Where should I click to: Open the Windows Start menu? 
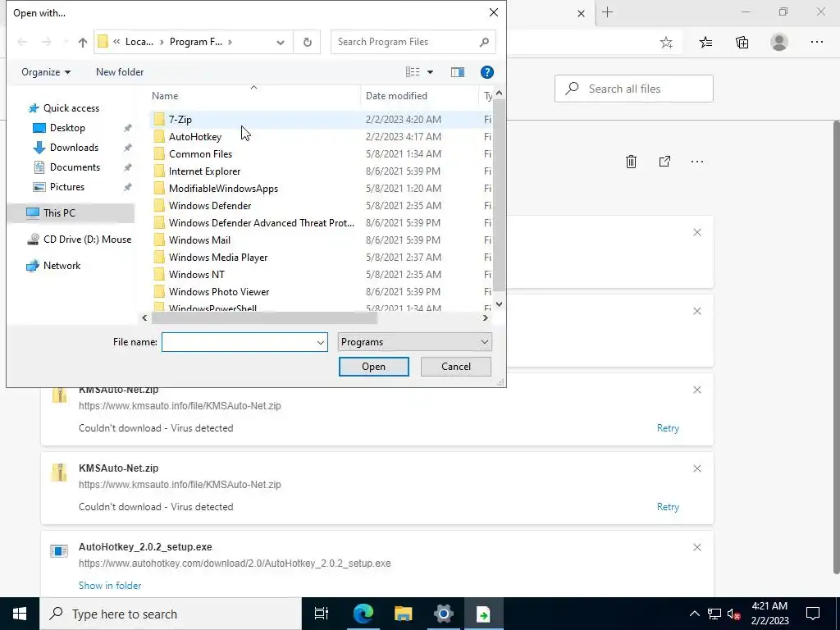pos(20,614)
